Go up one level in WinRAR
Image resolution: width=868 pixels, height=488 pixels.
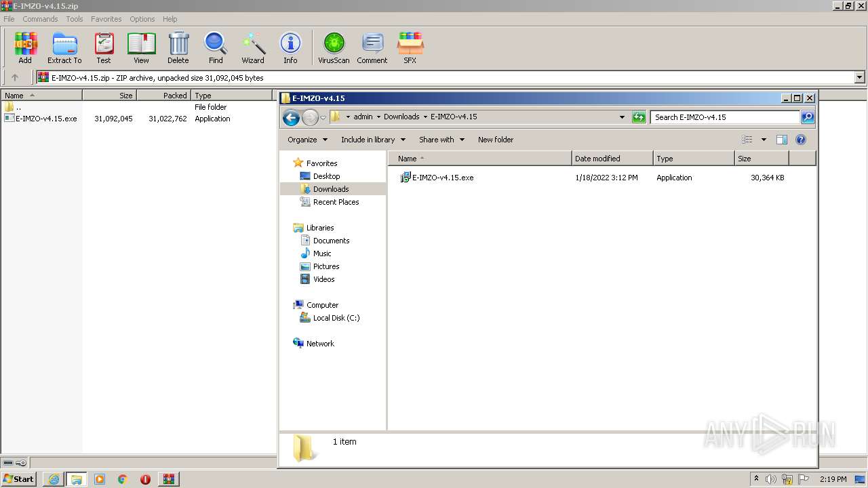point(15,77)
